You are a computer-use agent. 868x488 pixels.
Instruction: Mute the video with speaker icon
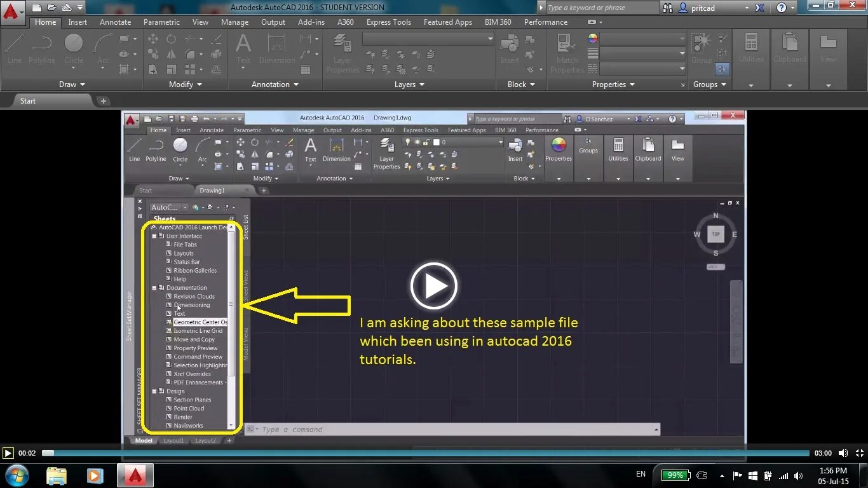[843, 453]
